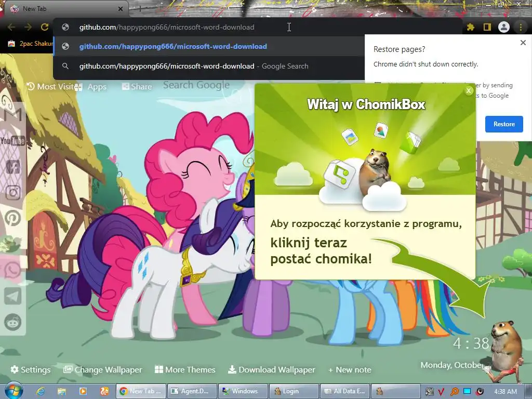Switch to the Windows taskbar button
The height and width of the screenshot is (399, 532).
point(243,391)
